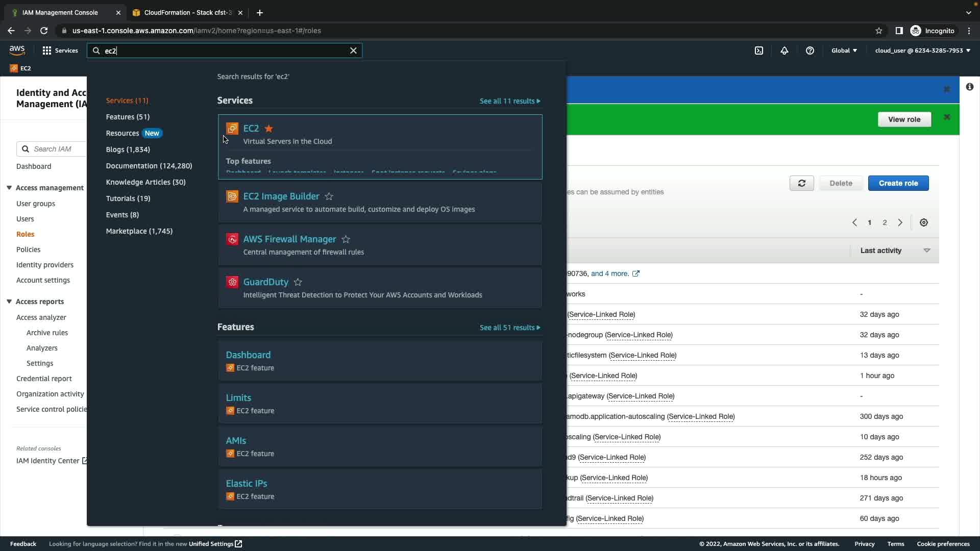
Task: Unfavorite the EC2 service star
Action: [269, 129]
